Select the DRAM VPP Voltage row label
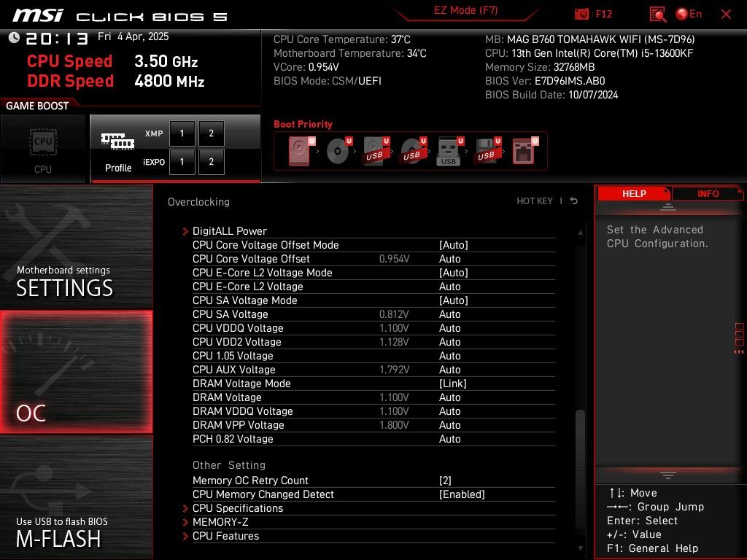The height and width of the screenshot is (560, 747). coord(239,425)
